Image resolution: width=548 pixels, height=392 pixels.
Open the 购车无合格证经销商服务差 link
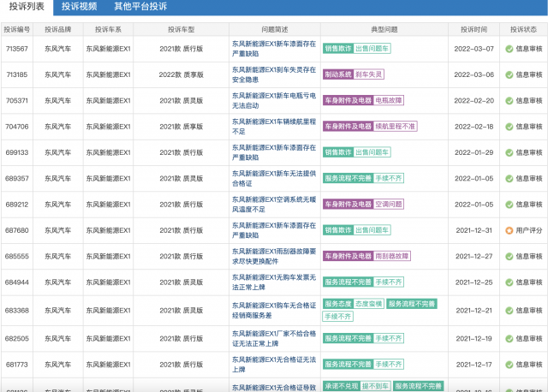[x=274, y=310]
